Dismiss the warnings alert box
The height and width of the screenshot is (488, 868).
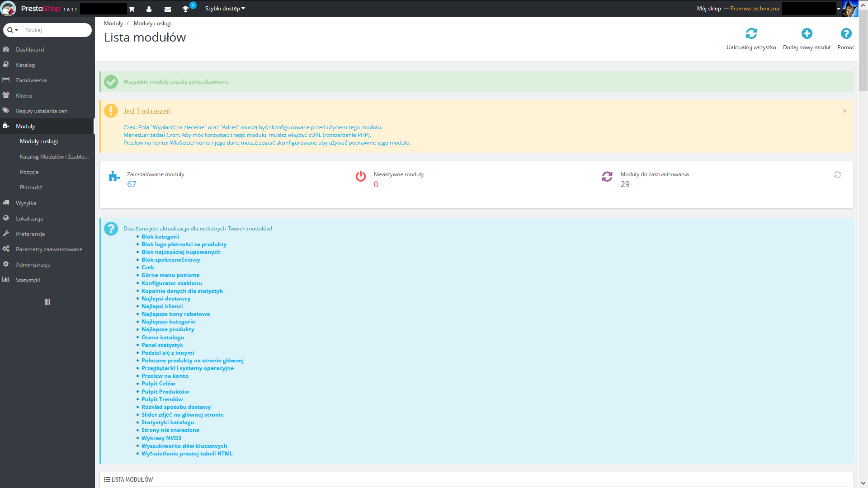tap(844, 111)
